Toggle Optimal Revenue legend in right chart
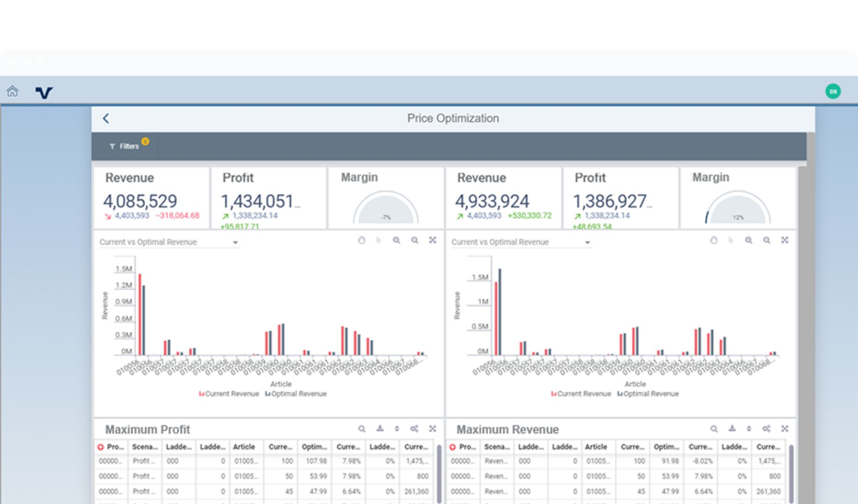The width and height of the screenshot is (858, 504). (x=648, y=394)
